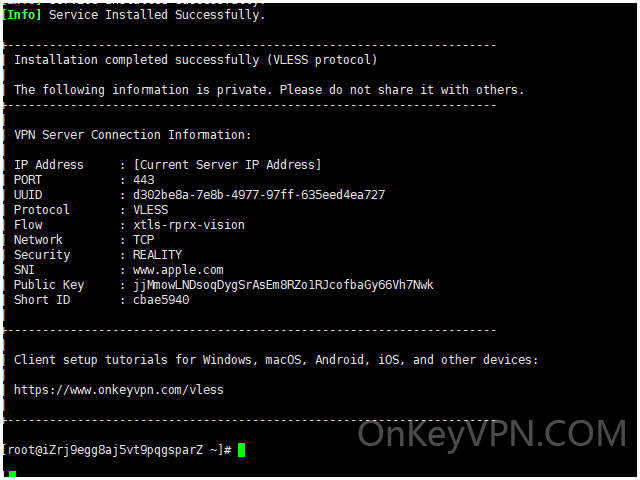Viewport: 640px width, 480px height.
Task: Click the onkeyvpn.com/vless tutorial URL
Action: 119,390
